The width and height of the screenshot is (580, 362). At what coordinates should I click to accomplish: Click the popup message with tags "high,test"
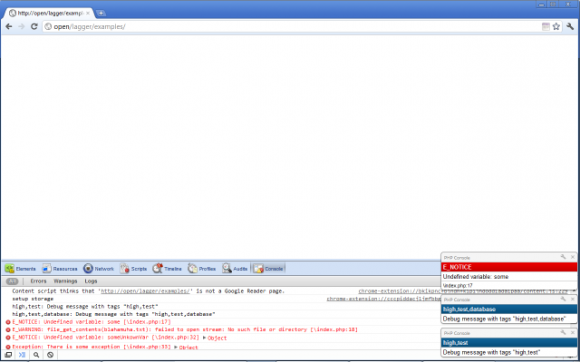click(492, 352)
